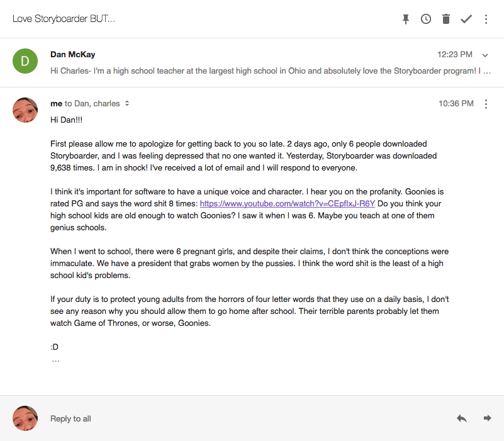The height and width of the screenshot is (441, 504).
Task: Click the forward arrow icon
Action: tap(487, 418)
